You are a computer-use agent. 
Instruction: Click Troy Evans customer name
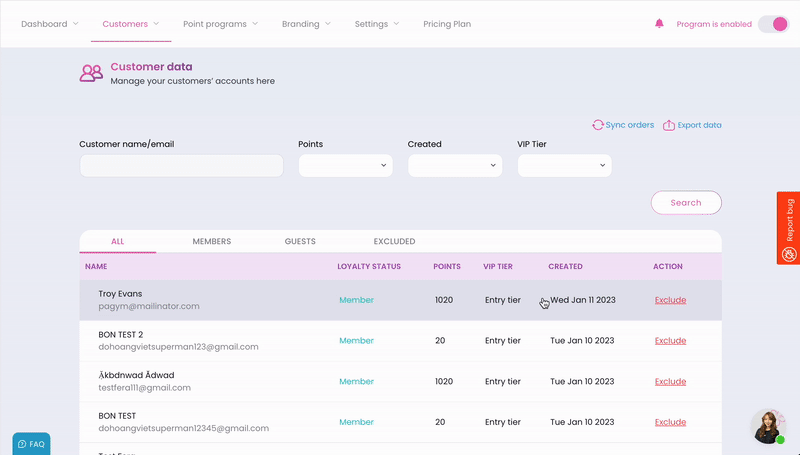tap(120, 294)
